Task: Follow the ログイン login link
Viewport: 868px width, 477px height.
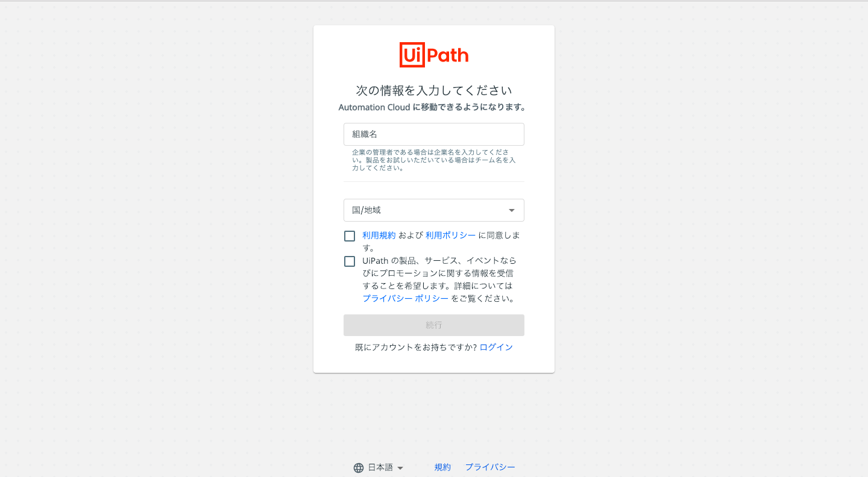Action: click(x=496, y=348)
